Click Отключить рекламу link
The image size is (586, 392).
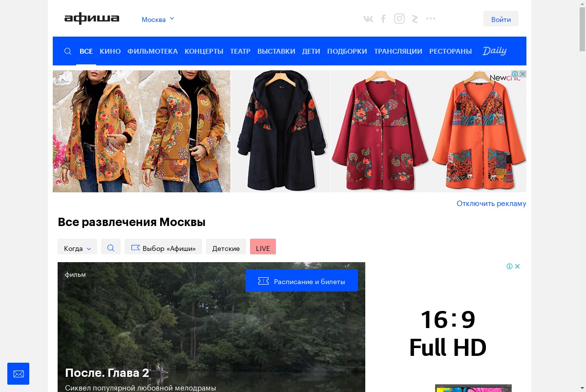491,204
